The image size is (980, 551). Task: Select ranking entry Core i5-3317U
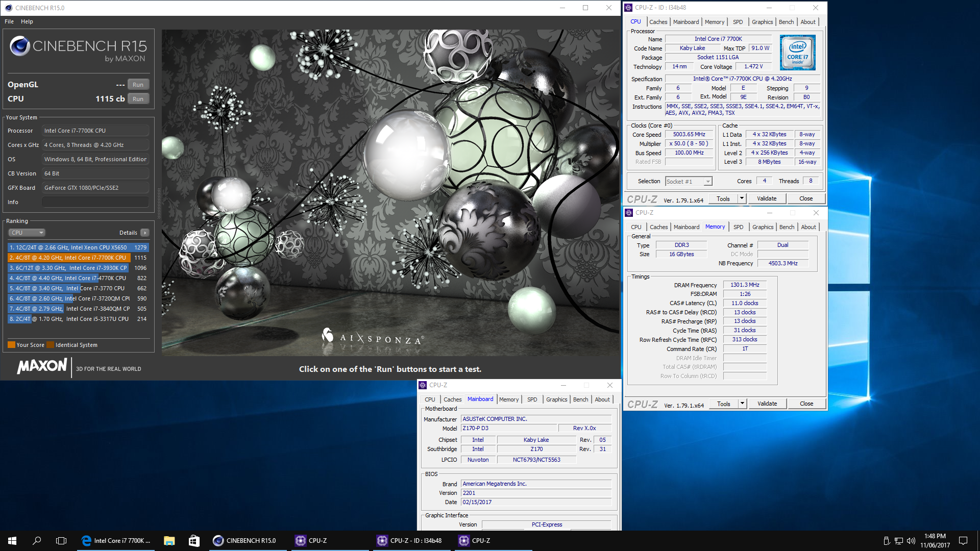78,319
